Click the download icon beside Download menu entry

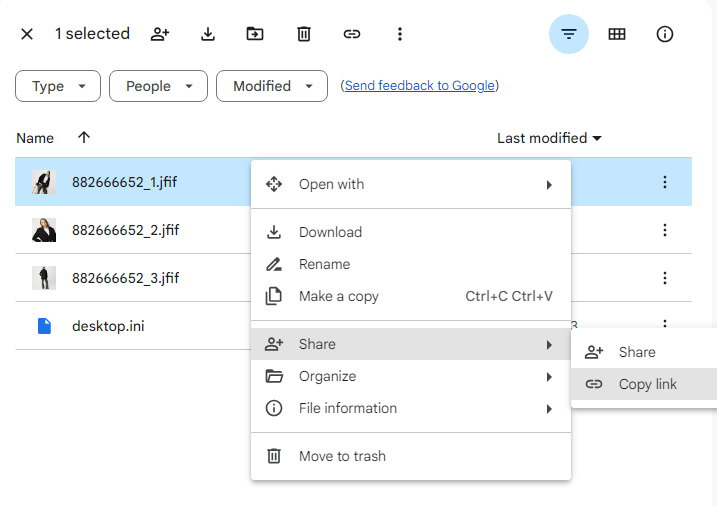click(x=274, y=232)
